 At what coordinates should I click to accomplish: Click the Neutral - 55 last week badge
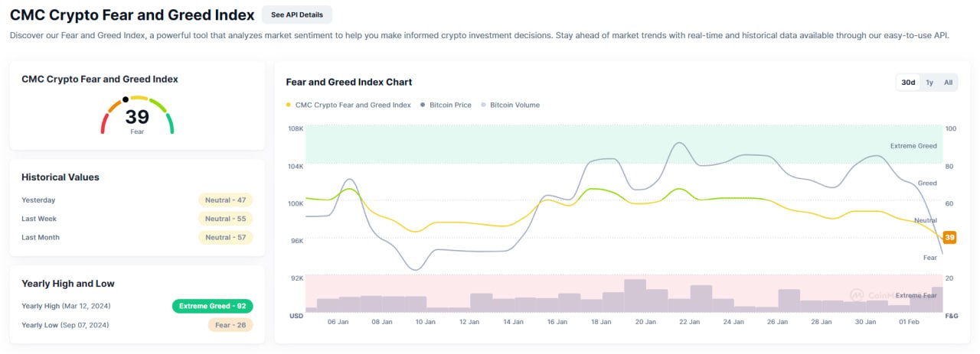(x=225, y=219)
